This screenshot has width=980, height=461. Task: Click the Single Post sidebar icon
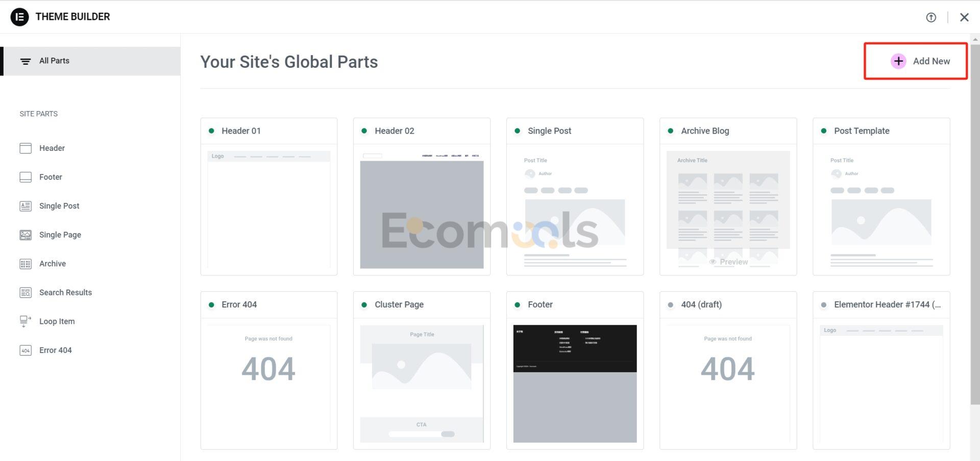26,206
